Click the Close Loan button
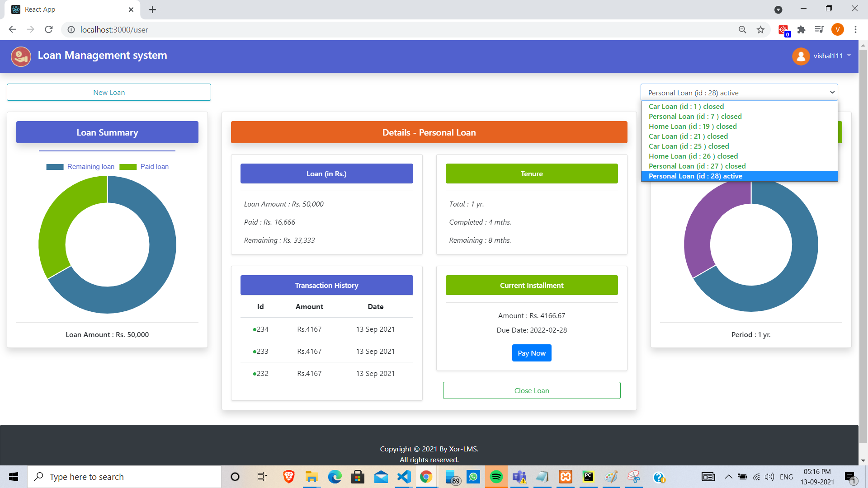The height and width of the screenshot is (488, 868). (x=531, y=391)
